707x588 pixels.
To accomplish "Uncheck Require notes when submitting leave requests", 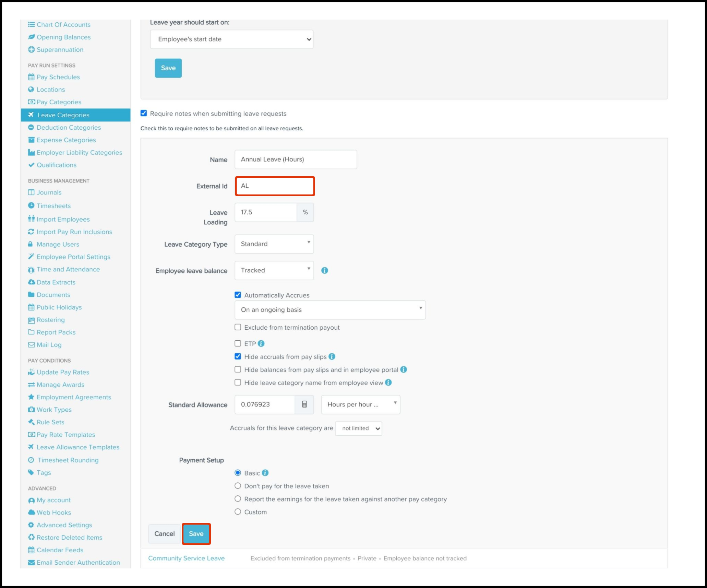I will tap(144, 113).
